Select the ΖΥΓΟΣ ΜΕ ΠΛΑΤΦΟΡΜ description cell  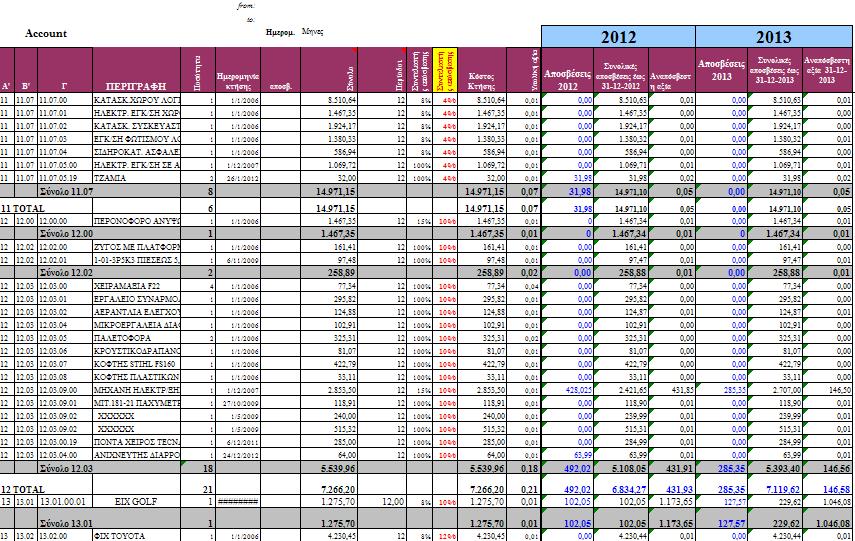pyautogui.click(x=136, y=247)
